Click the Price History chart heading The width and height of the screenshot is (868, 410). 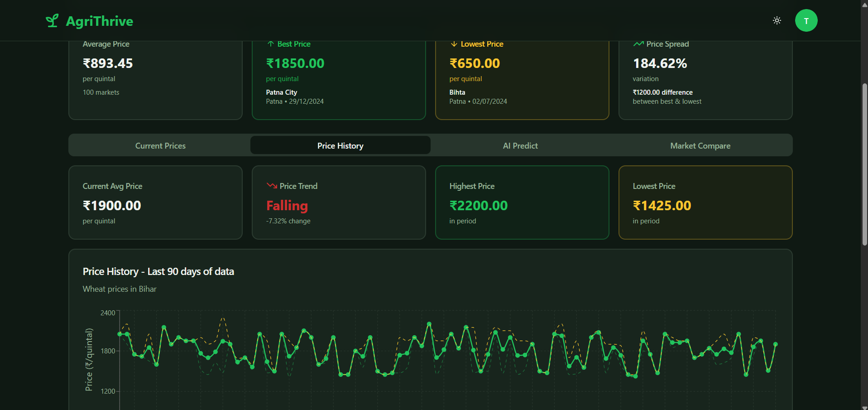click(x=158, y=271)
